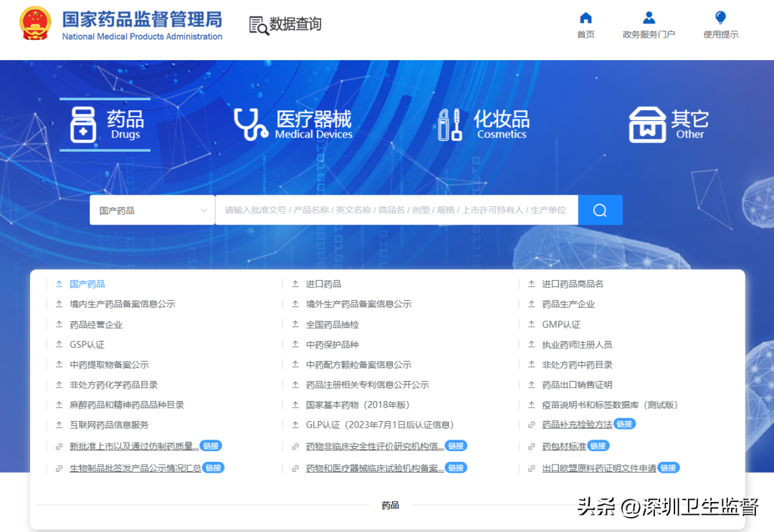Open the 首页 home icon
This screenshot has width=774, height=532.
click(586, 19)
